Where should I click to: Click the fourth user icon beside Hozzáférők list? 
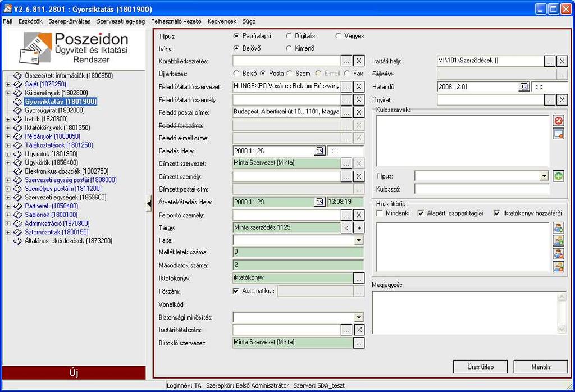(558, 267)
